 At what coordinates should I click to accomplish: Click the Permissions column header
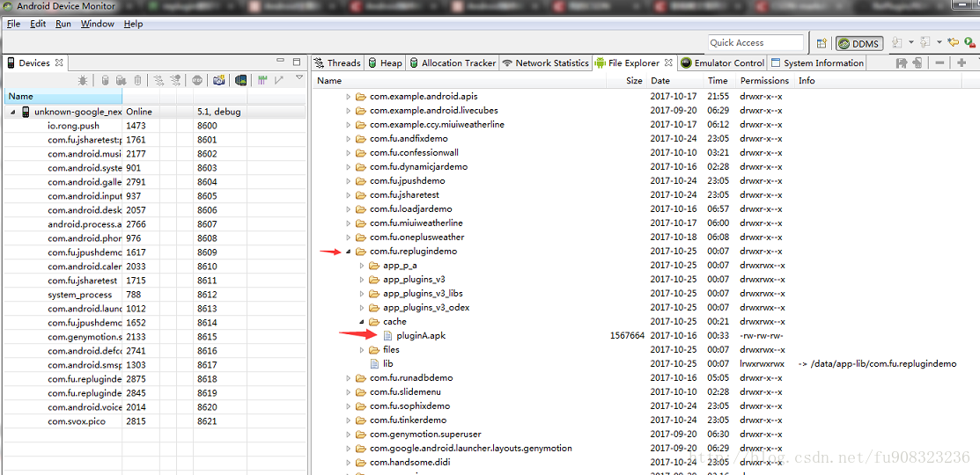click(764, 81)
